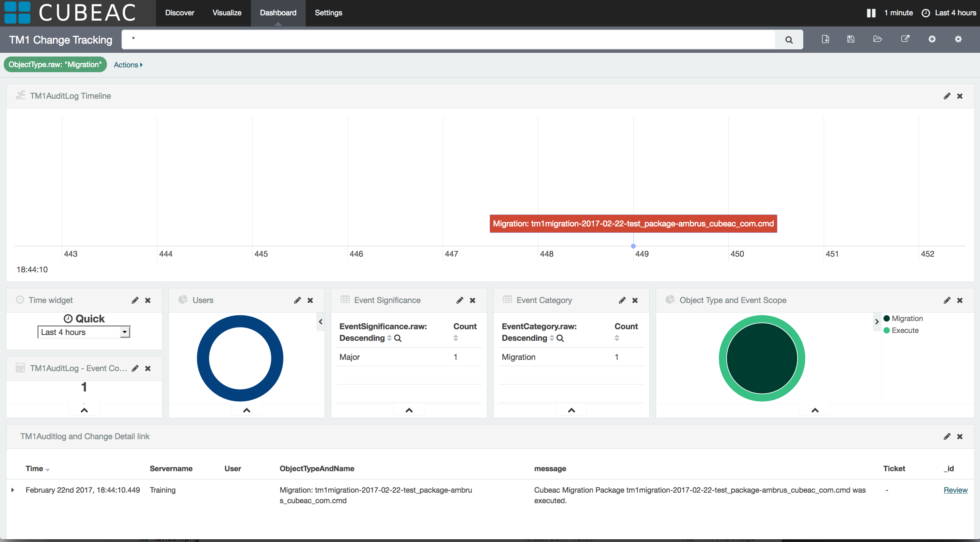The width and height of the screenshot is (980, 542).
Task: Save dashboard with floppy disk icon
Action: 851,39
